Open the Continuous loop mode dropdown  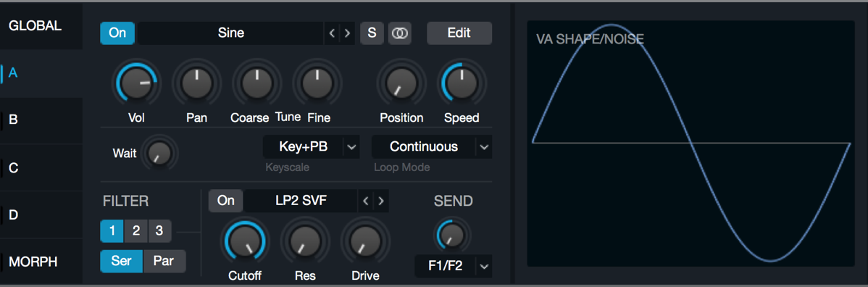432,147
